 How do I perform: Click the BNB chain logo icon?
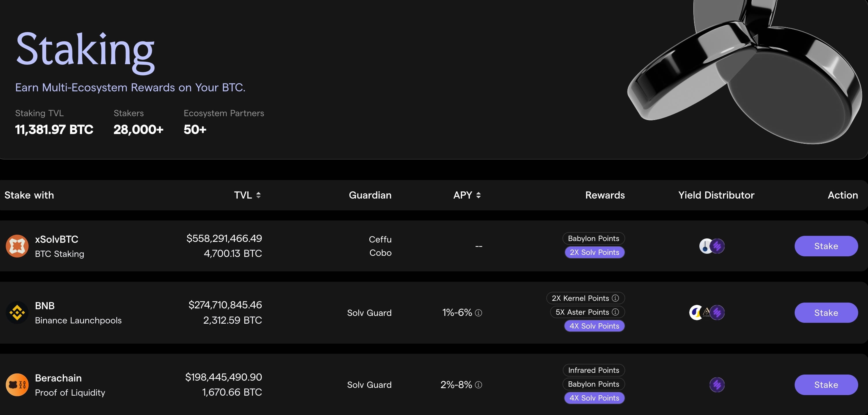tap(17, 312)
